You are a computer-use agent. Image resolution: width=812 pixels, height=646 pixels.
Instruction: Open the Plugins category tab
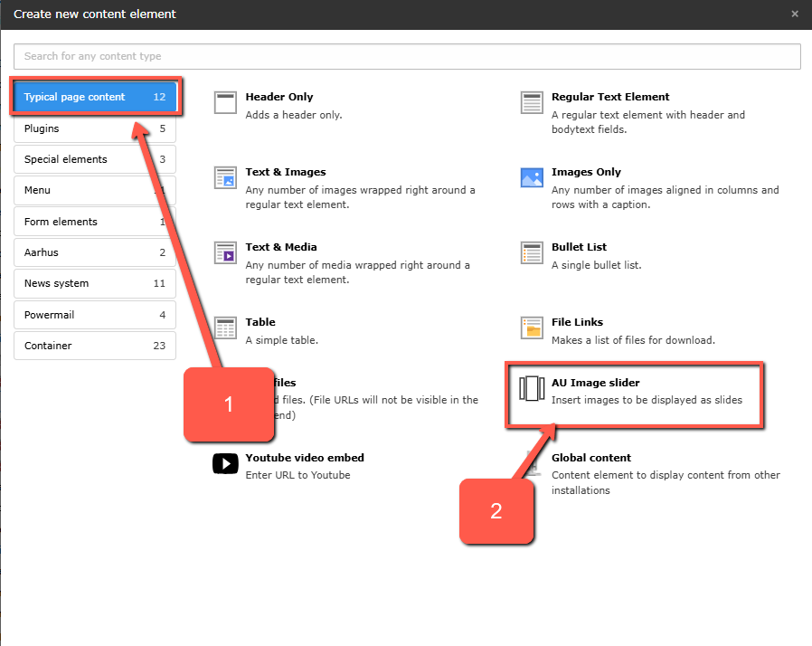tap(95, 128)
